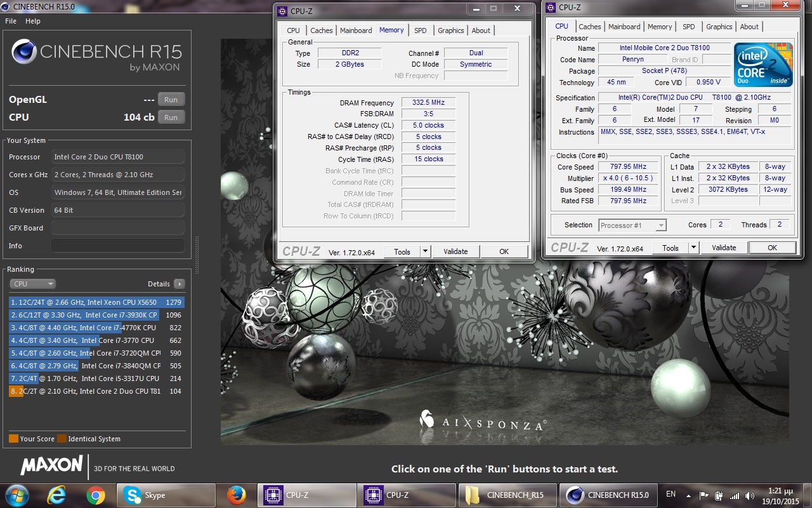The image size is (812, 508).
Task: Open the Windows Start menu
Action: (16, 495)
